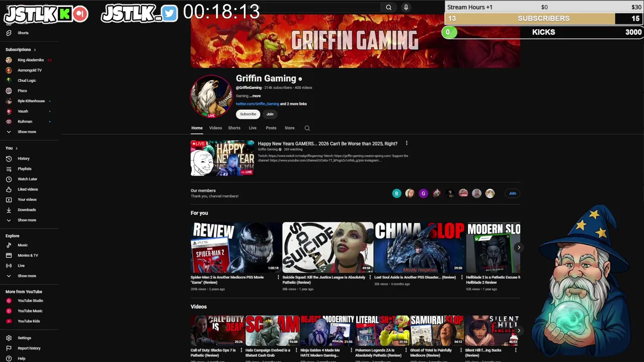Open options menu for Spider-Man 2 review
The width and height of the screenshot is (644, 362).
[278, 277]
